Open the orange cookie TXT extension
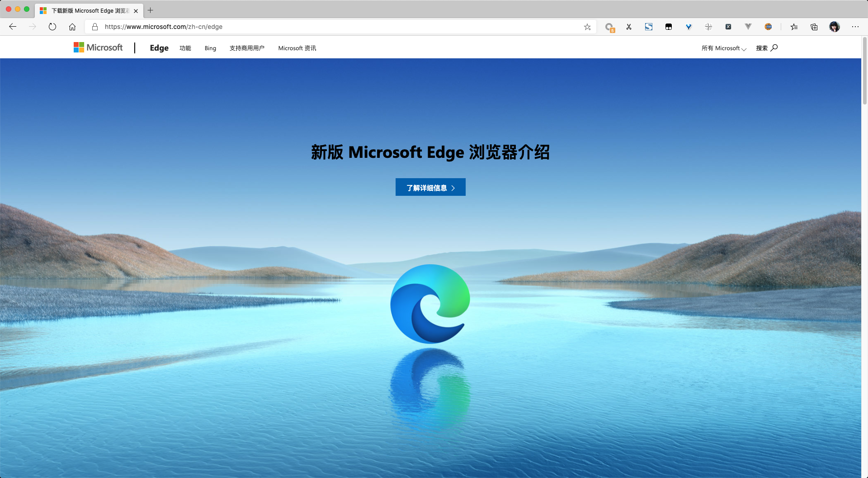Image resolution: width=868 pixels, height=478 pixels. pyautogui.click(x=768, y=27)
